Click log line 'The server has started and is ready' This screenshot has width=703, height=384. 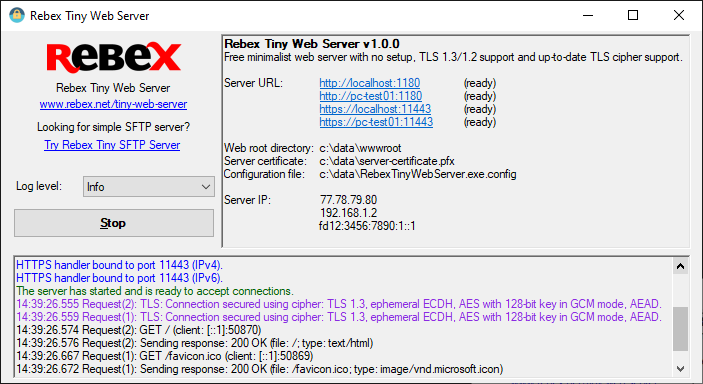point(155,291)
